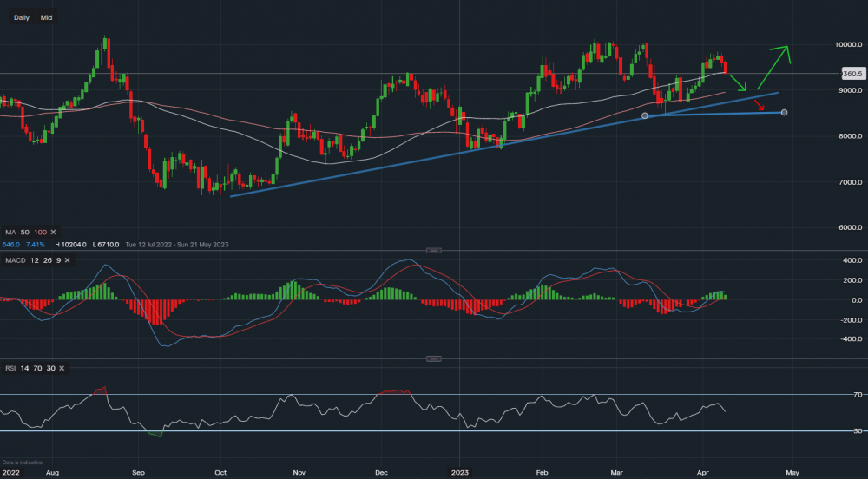Click the resize handle above MACD panel
868x479 pixels.
(x=434, y=250)
